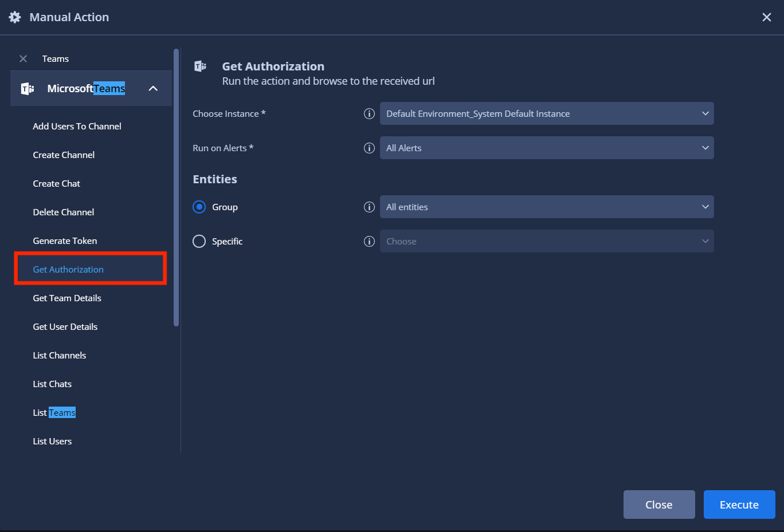Click the info icon next to Specific entities

pos(369,241)
